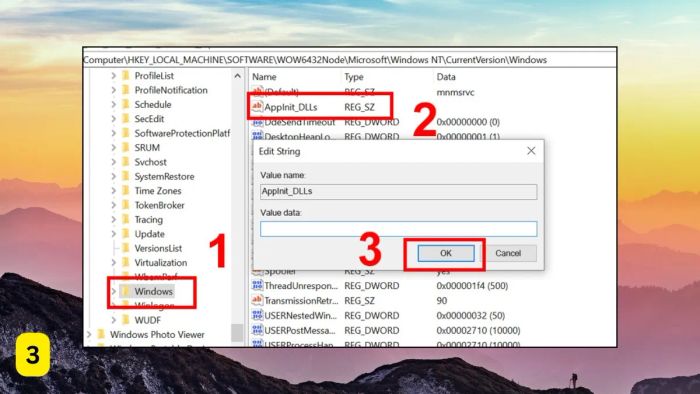The image size is (700, 394).
Task: Click the Schedule folder icon
Action: point(126,104)
